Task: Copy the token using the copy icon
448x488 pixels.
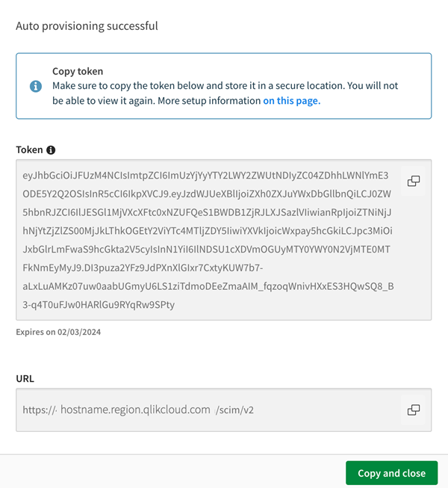Action: pos(413,181)
